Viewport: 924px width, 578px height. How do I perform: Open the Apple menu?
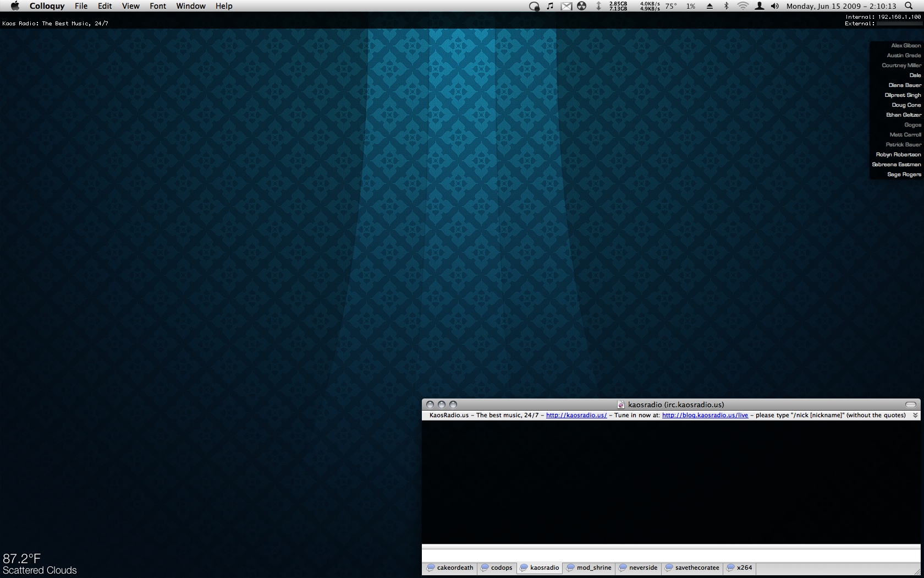click(15, 6)
